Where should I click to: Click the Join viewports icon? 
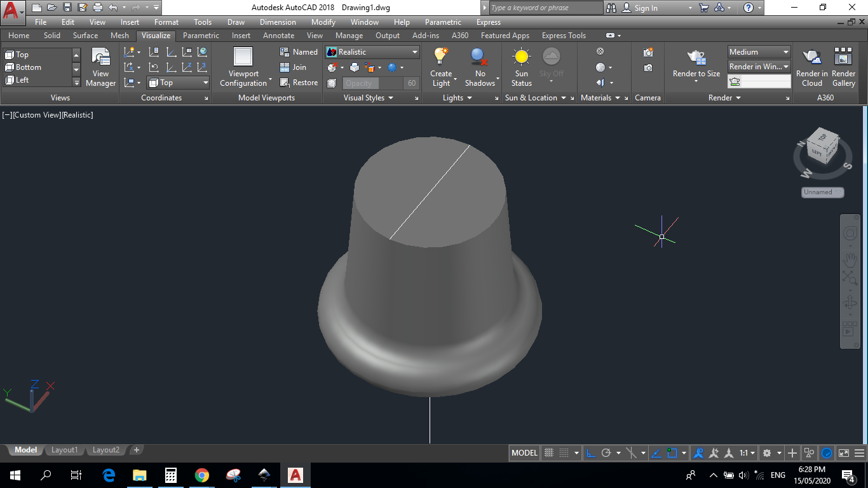pos(293,67)
